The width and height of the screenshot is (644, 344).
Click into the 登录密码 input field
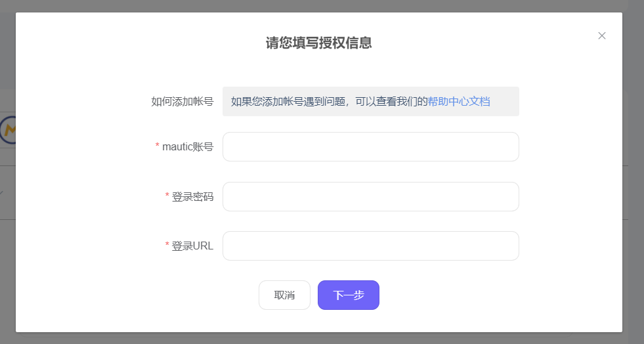(x=370, y=197)
